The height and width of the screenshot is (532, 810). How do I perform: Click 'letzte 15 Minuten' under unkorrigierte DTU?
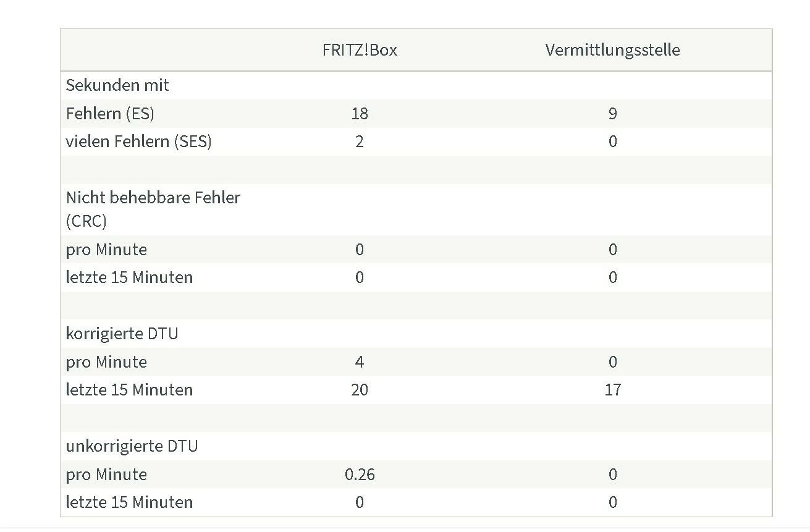coord(129,502)
